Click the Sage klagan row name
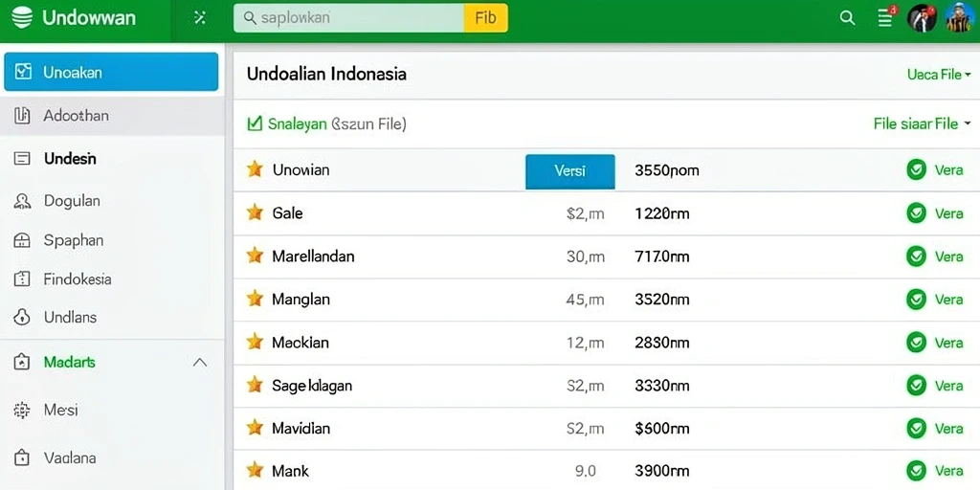 click(312, 386)
